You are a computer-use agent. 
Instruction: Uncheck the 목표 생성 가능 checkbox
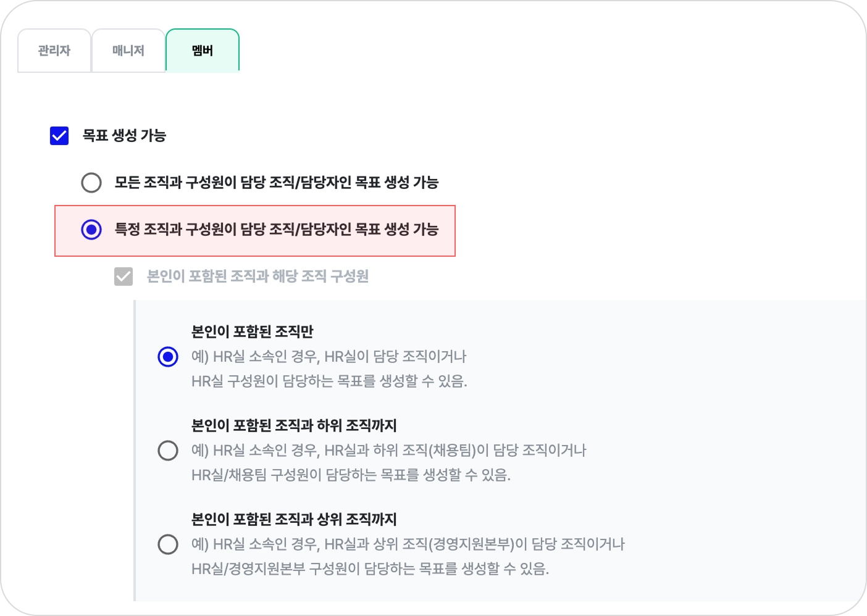coord(59,136)
